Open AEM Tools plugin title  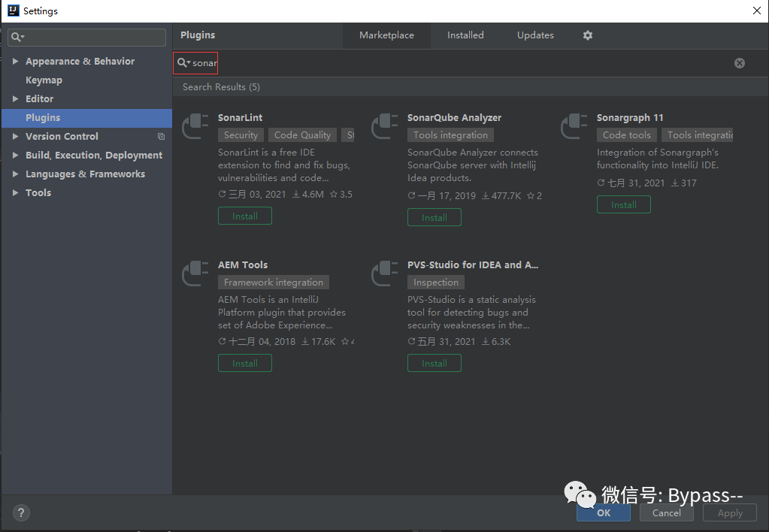(x=243, y=264)
